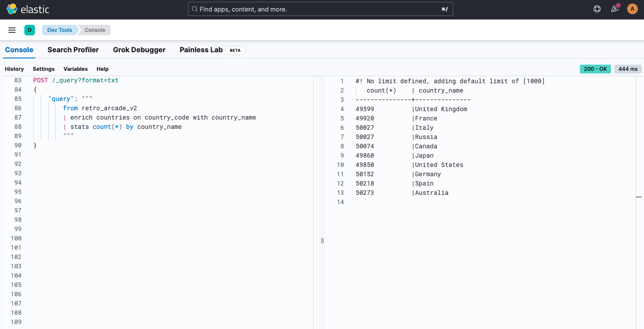Open the Grok Debugger tab
Viewport: 644px width, 329px height.
point(139,50)
